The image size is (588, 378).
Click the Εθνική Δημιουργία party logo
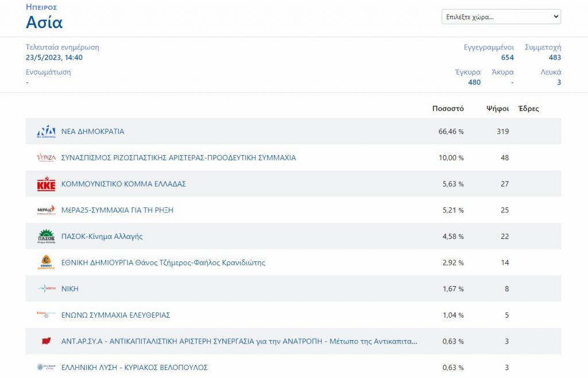tap(46, 263)
